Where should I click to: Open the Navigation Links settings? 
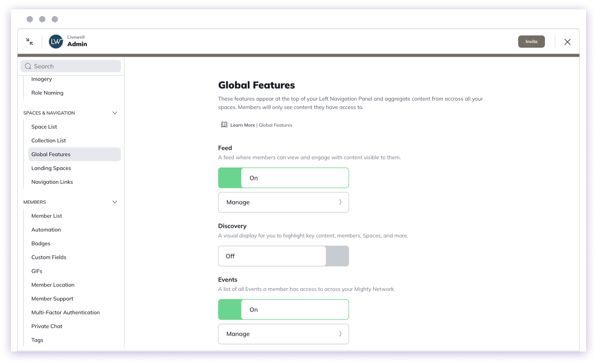[52, 182]
